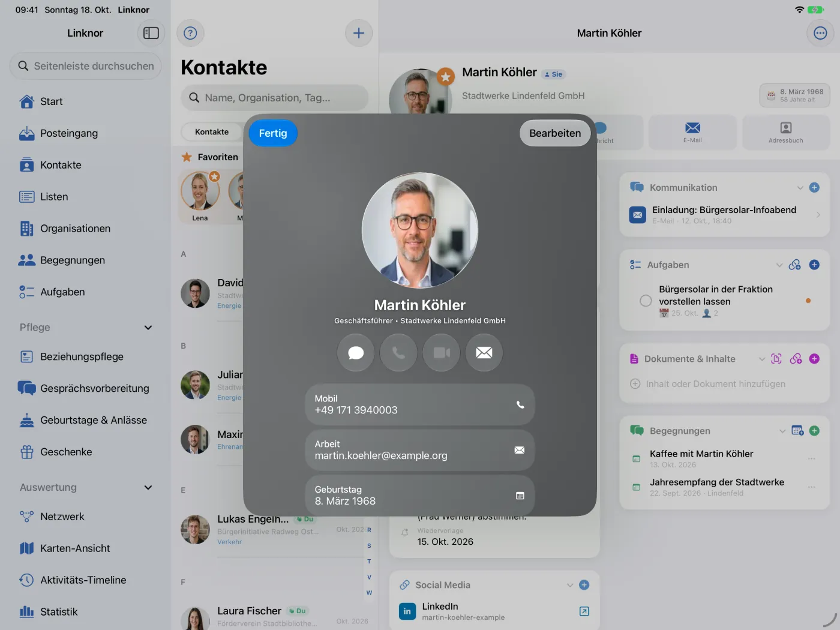Tap the Arbeit email martin.koehler@example.org
This screenshot has height=630, width=840.
tap(420, 451)
